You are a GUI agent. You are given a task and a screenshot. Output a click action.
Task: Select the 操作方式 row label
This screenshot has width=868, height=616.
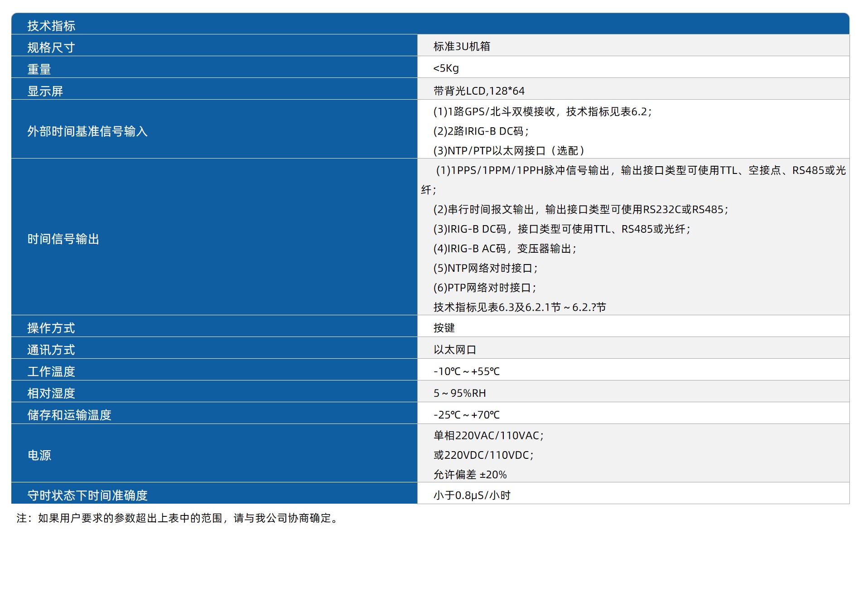click(x=51, y=327)
